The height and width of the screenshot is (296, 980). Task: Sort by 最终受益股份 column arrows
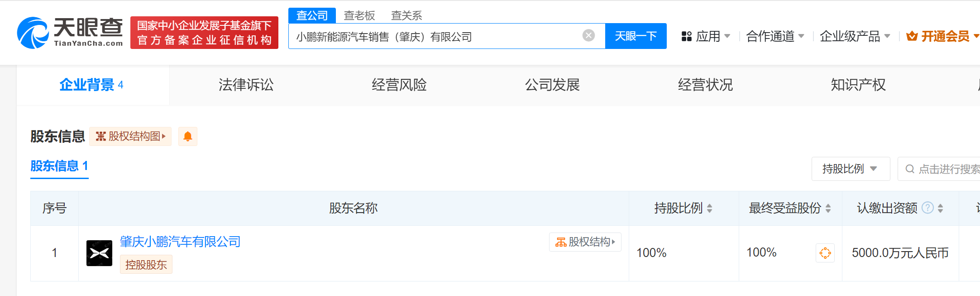(x=828, y=208)
